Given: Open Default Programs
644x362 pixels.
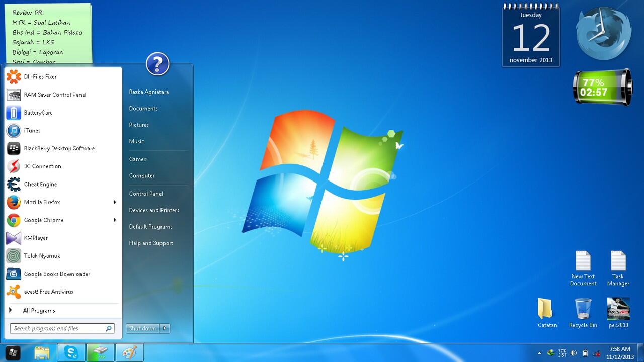Looking at the screenshot, I should point(150,227).
